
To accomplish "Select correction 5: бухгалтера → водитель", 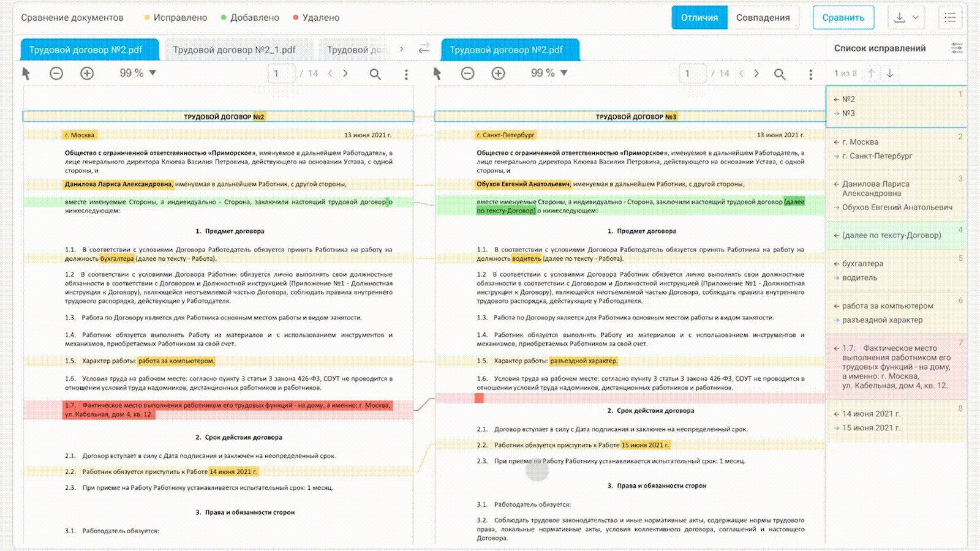I will (x=896, y=271).
